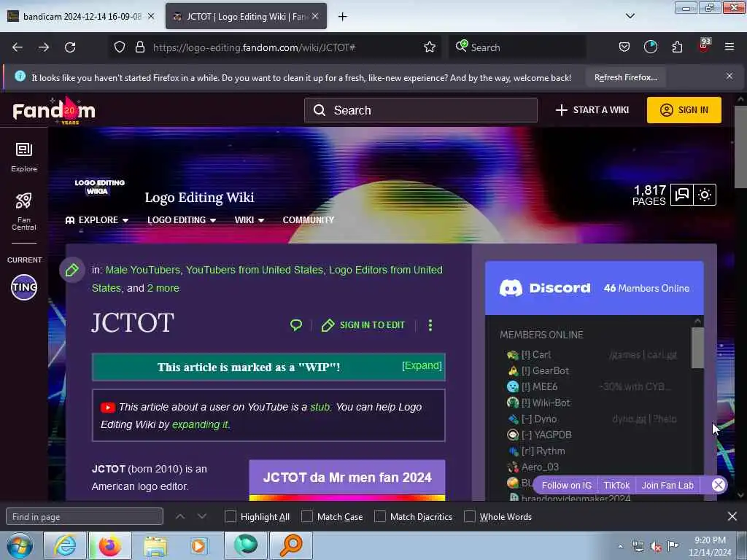This screenshot has height=560, width=747.
Task: Open the list all tabs dropdown arrow
Action: (630, 16)
